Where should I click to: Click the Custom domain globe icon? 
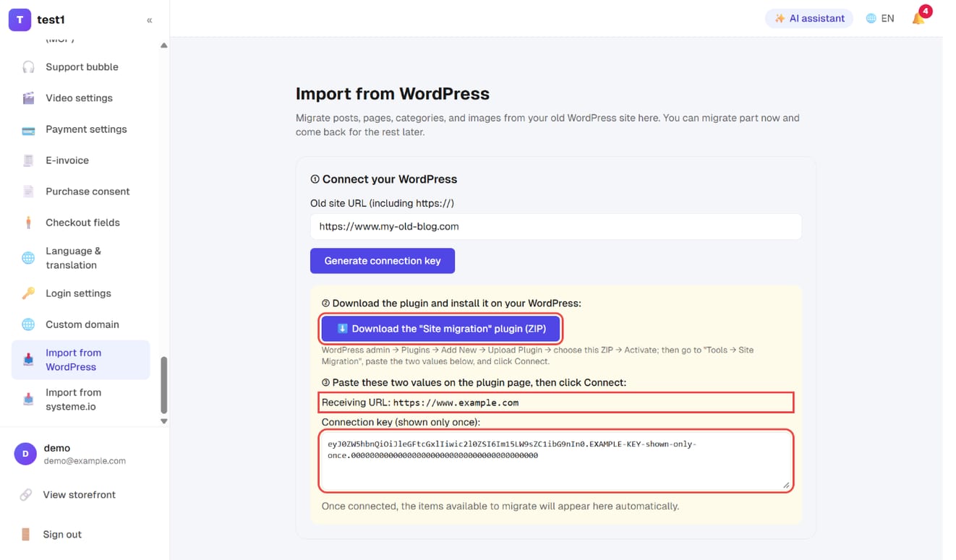pyautogui.click(x=28, y=324)
